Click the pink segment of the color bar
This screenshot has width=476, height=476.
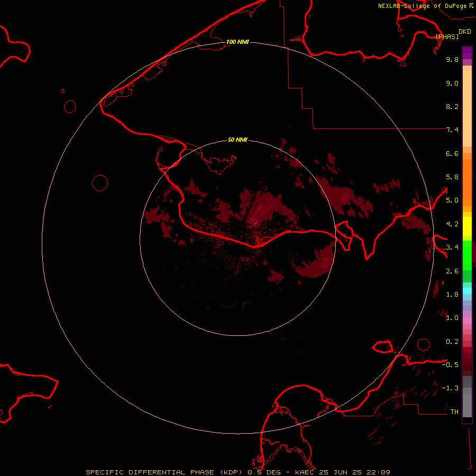pyautogui.click(x=467, y=321)
